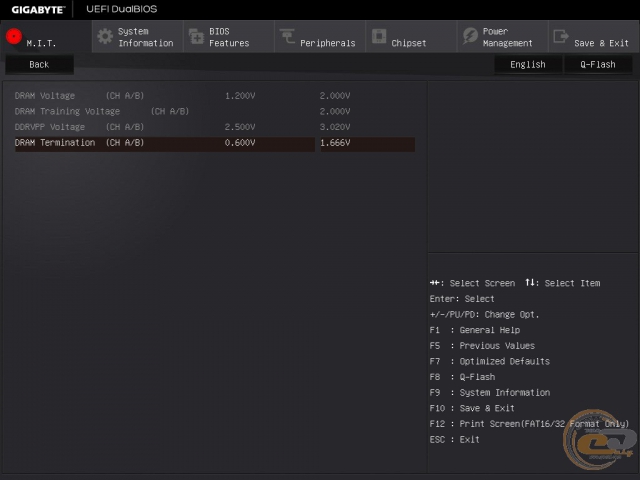Select the DRAM Training Voltage row
640x480 pixels.
(101, 111)
